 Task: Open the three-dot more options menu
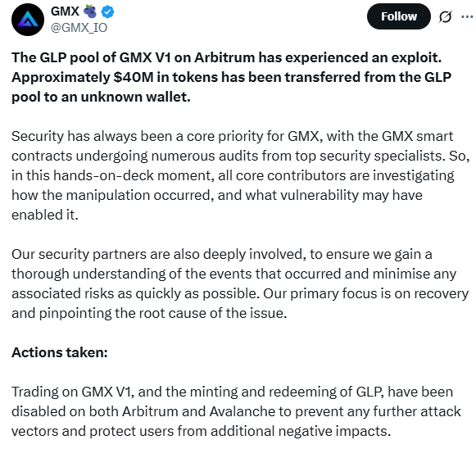[x=467, y=16]
